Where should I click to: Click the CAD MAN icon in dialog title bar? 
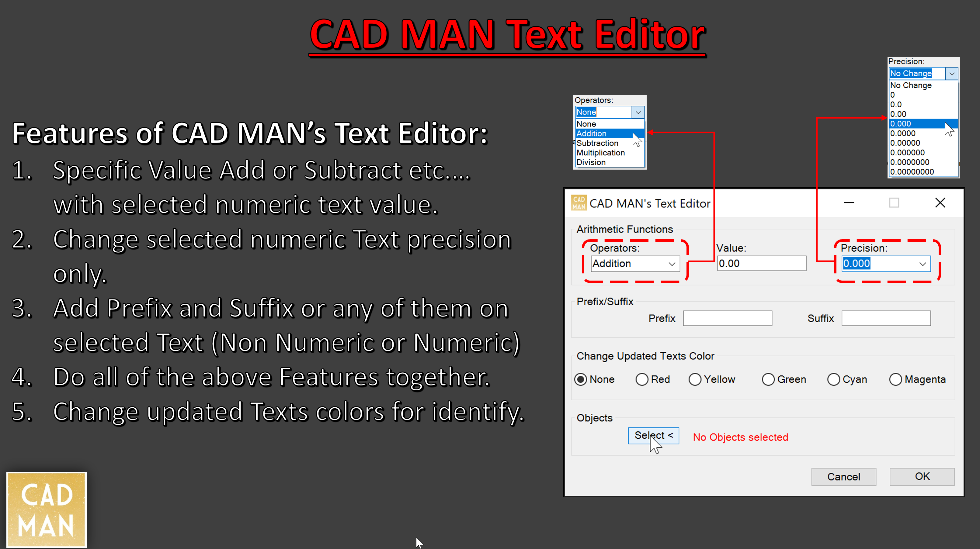pyautogui.click(x=579, y=203)
